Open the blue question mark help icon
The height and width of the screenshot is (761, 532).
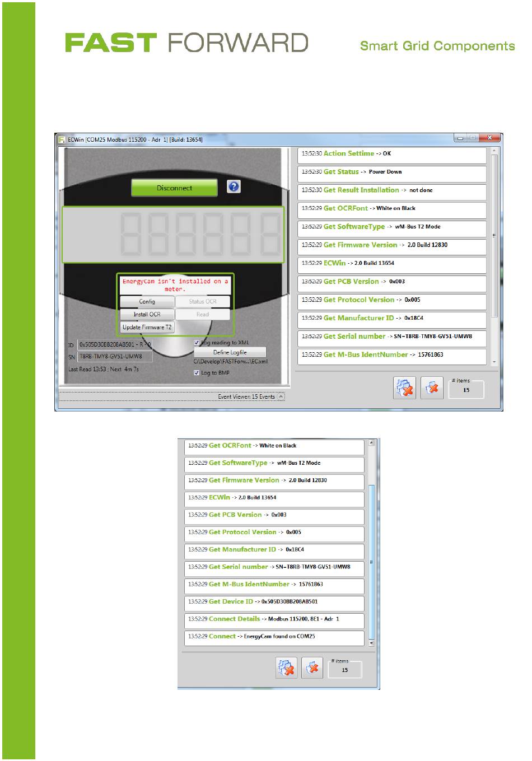click(234, 187)
